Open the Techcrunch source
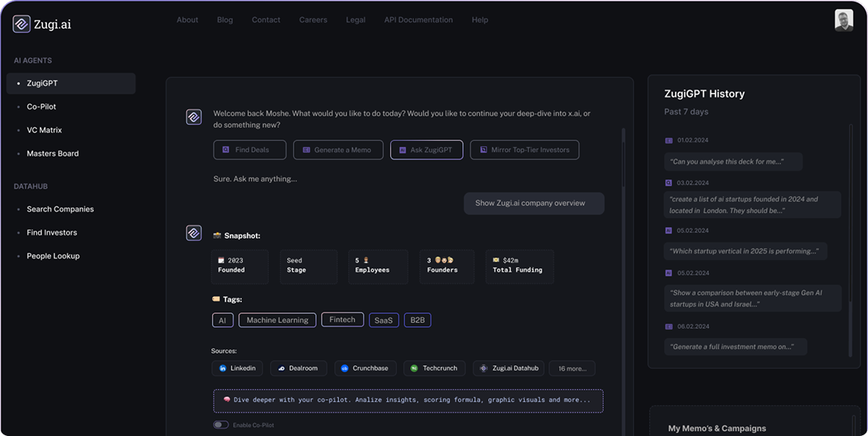868x436 pixels. (434, 368)
